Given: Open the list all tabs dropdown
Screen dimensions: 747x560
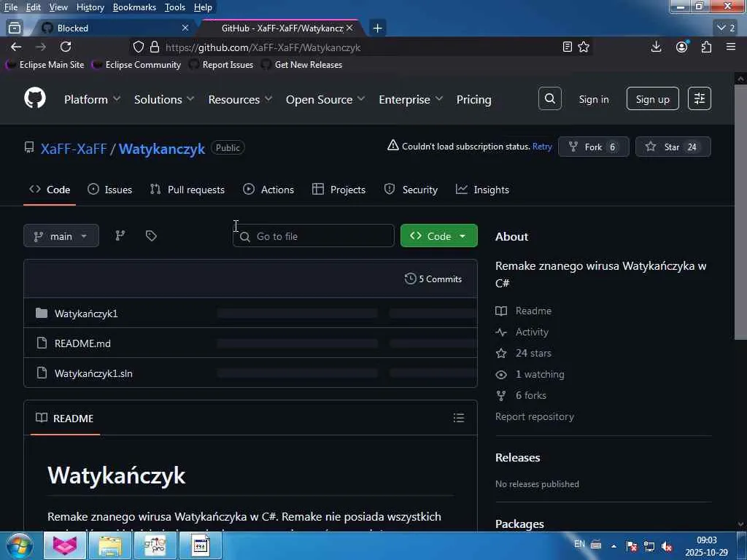Looking at the screenshot, I should pyautogui.click(x=726, y=28).
